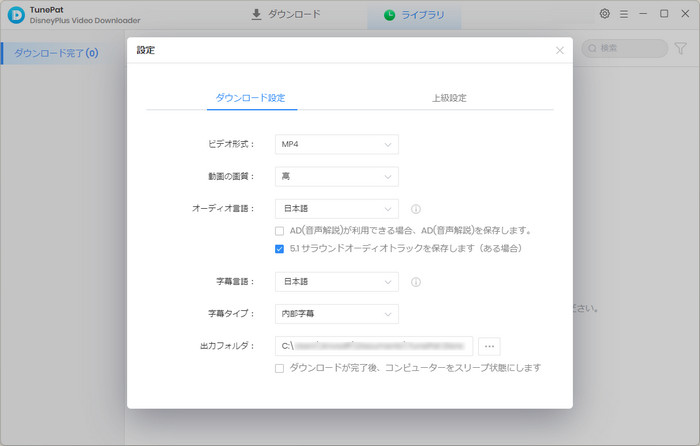The height and width of the screenshot is (446, 700).
Task: Click the filter funnel icon
Action: pos(680,48)
